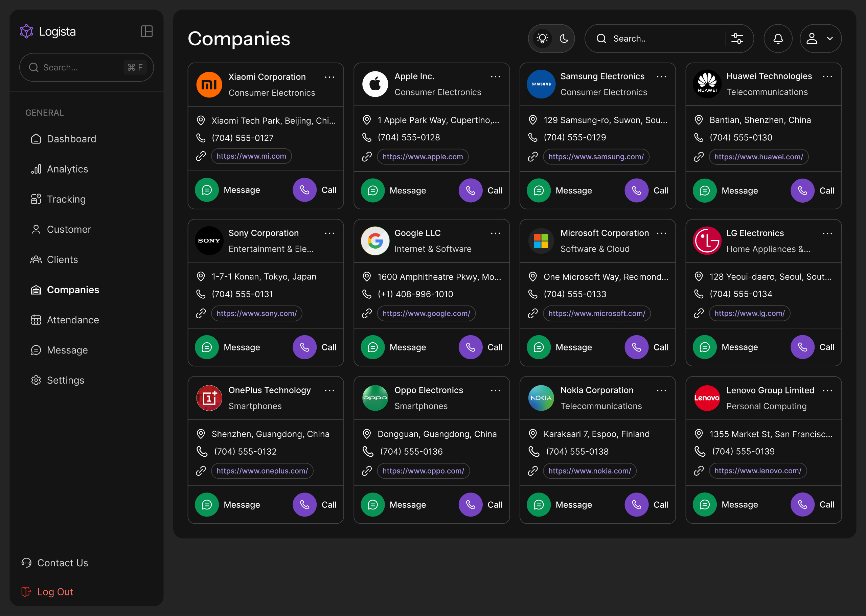Message Samsung Electronics green chat icon
The height and width of the screenshot is (616, 866).
tap(539, 190)
